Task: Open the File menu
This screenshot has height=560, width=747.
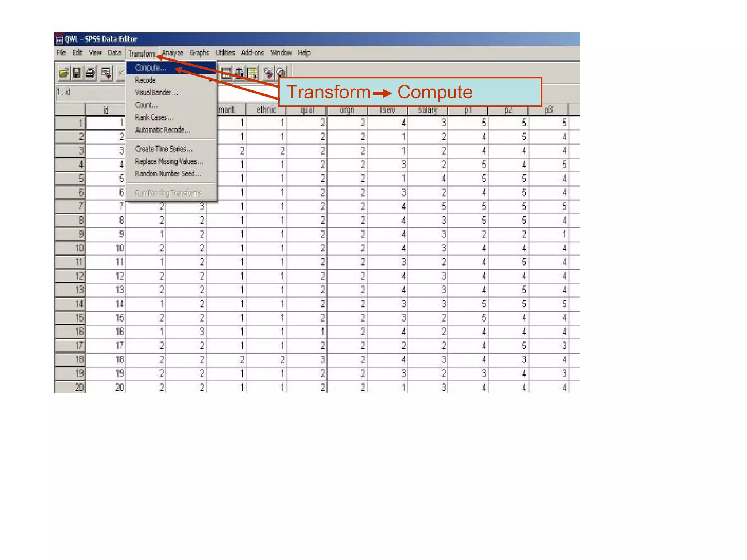Action: 61,53
